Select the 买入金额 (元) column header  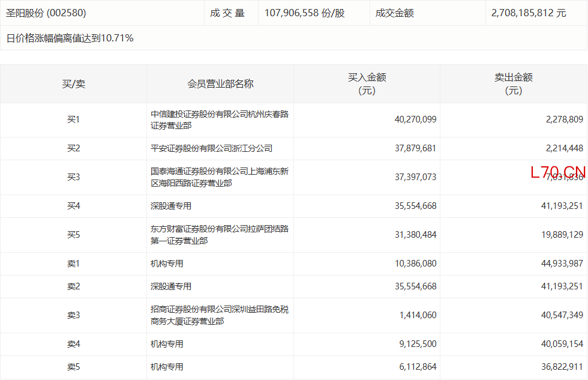coord(367,84)
